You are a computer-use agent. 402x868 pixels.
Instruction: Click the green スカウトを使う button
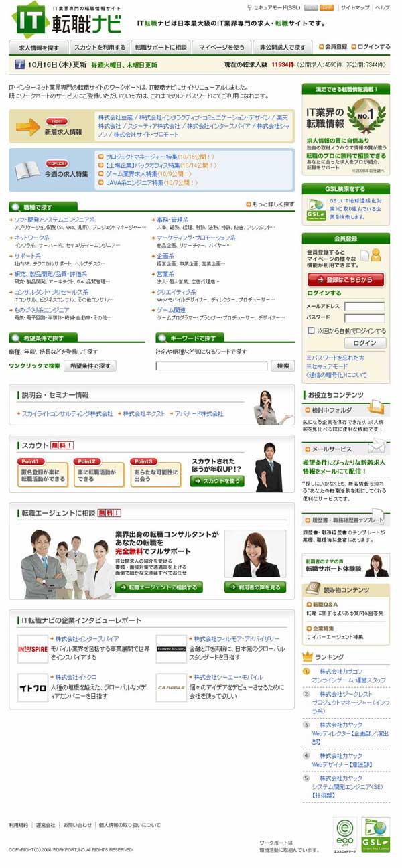[217, 481]
